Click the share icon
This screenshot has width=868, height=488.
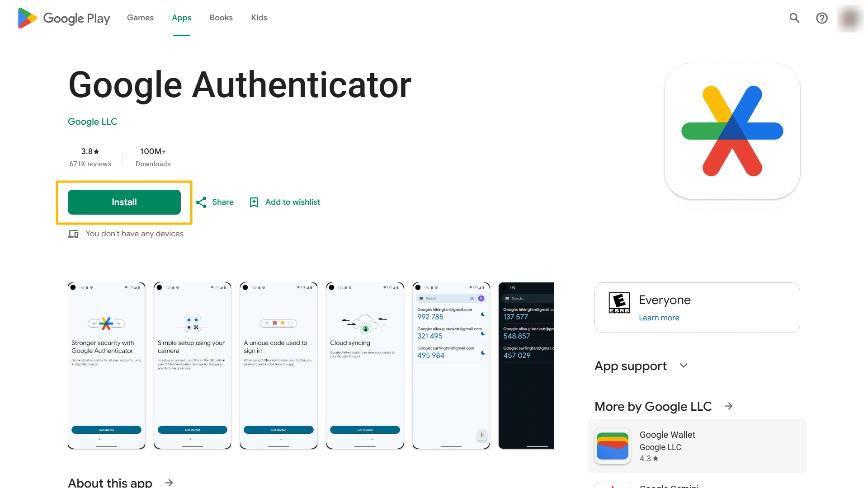point(201,202)
